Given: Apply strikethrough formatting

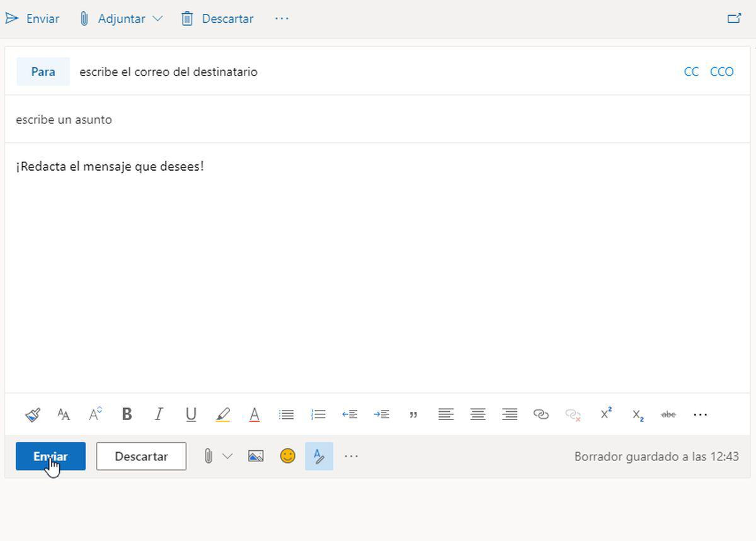Looking at the screenshot, I should click(x=668, y=414).
